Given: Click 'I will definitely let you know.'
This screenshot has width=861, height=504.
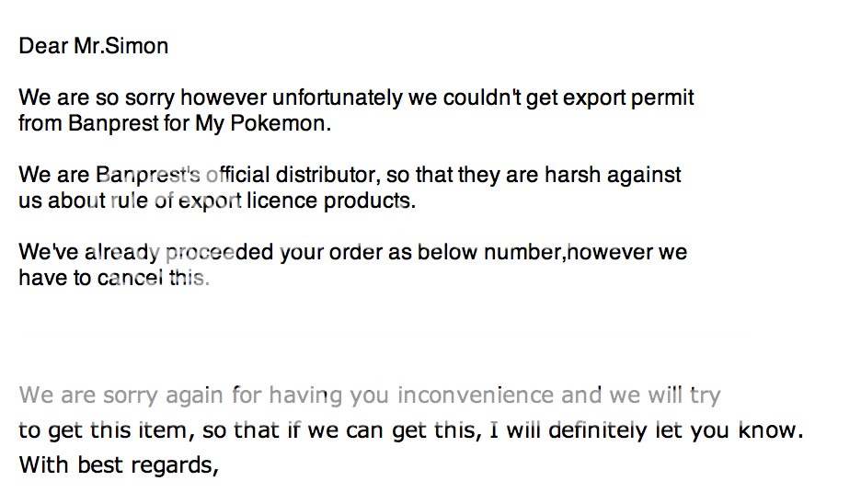Looking at the screenshot, I should 647,430.
